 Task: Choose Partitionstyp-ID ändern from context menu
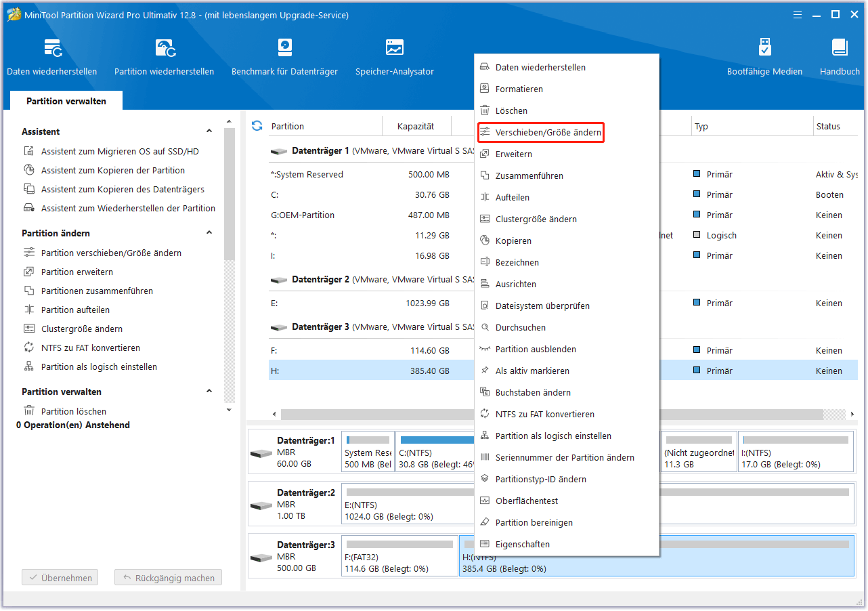pos(567,480)
